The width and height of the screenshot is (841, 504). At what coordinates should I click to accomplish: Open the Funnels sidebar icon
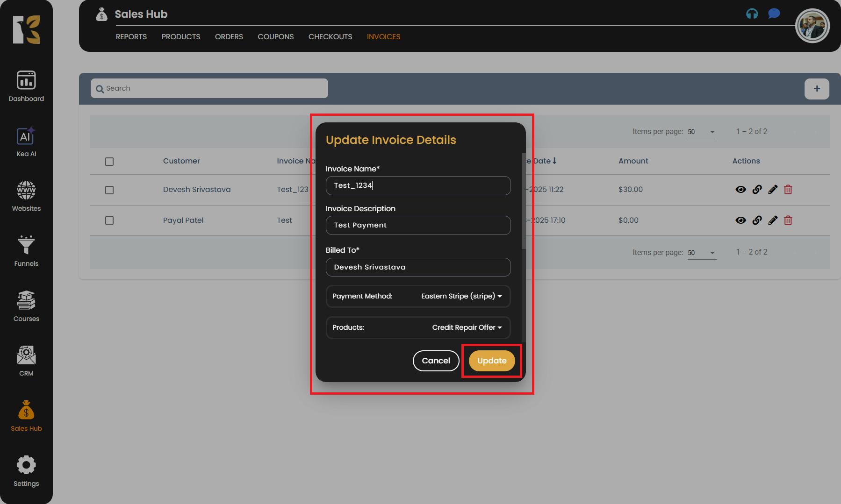pyautogui.click(x=26, y=245)
